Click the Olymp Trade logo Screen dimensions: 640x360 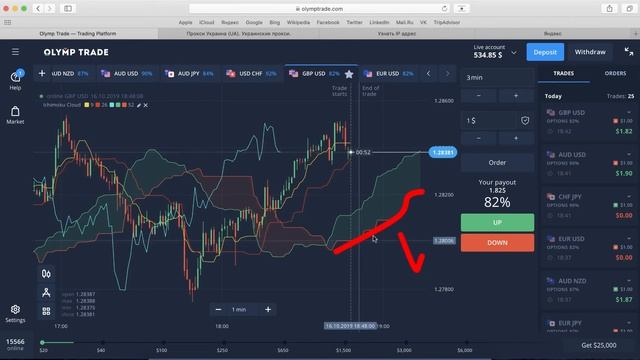click(x=76, y=52)
